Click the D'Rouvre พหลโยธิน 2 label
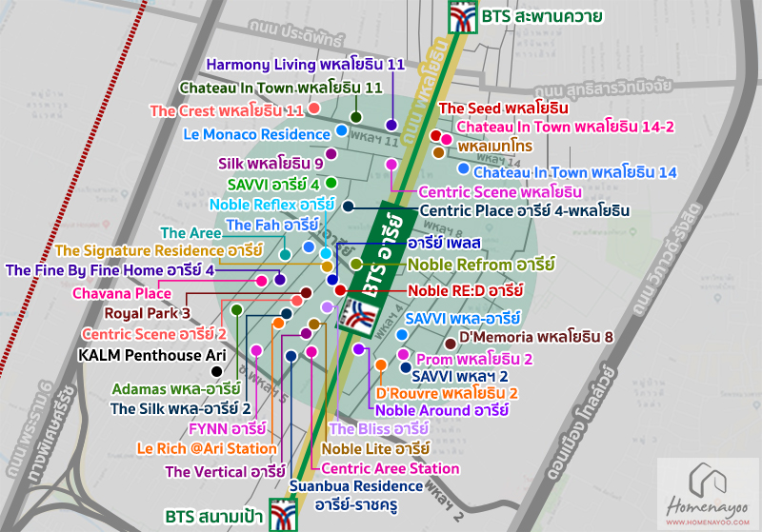Screen dimensions: 762x532 pos(447,393)
